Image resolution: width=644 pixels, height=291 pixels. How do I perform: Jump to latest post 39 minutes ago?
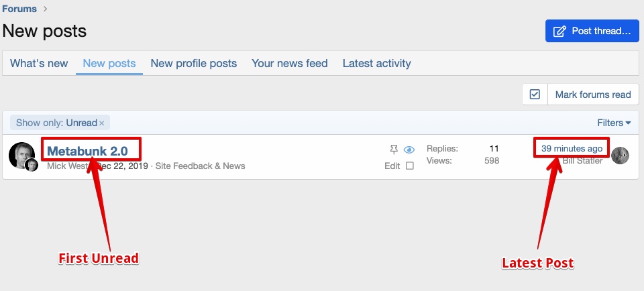click(572, 149)
